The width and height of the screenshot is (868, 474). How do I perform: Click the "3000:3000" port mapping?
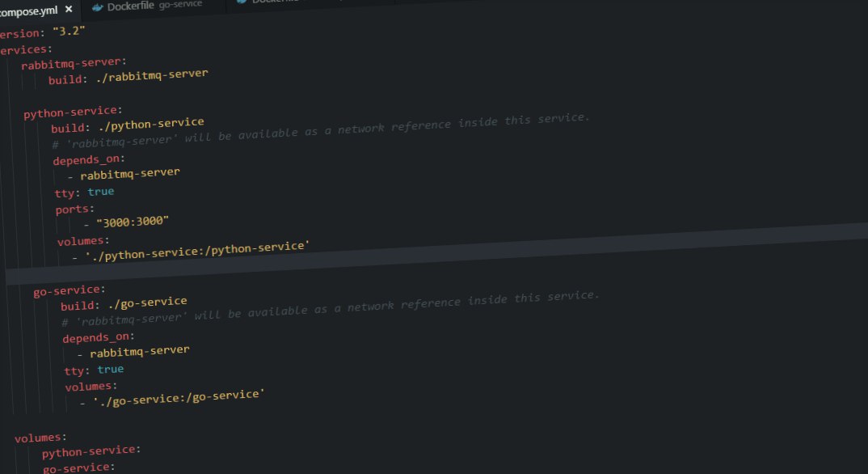coord(133,222)
